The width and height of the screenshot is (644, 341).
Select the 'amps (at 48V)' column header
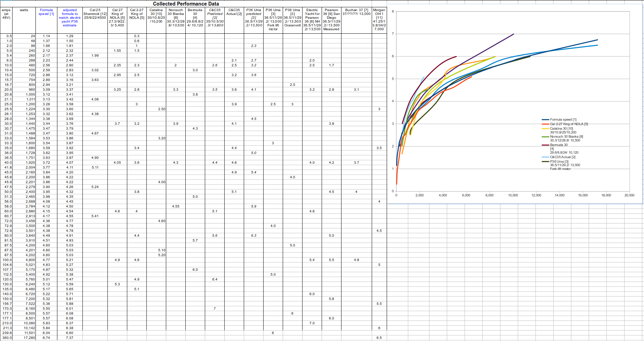click(6, 14)
